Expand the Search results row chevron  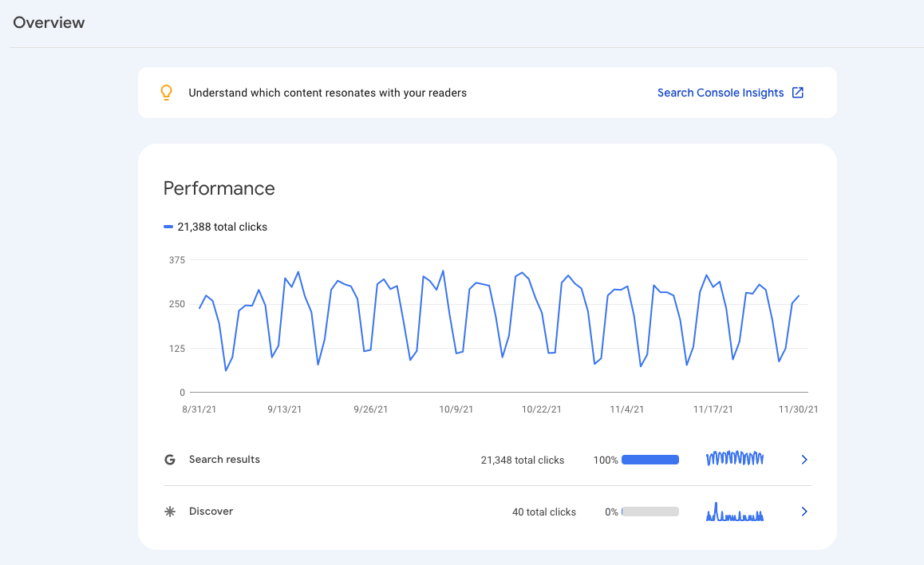[x=804, y=460]
